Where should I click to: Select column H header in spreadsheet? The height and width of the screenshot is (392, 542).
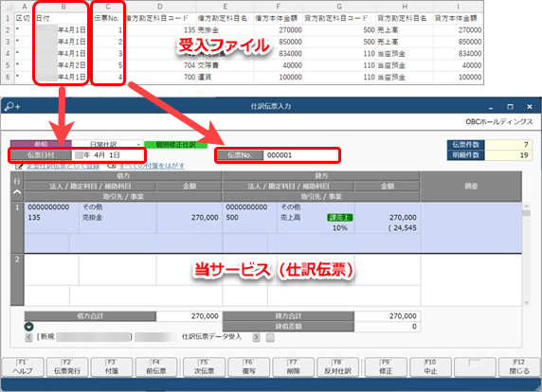coord(405,7)
